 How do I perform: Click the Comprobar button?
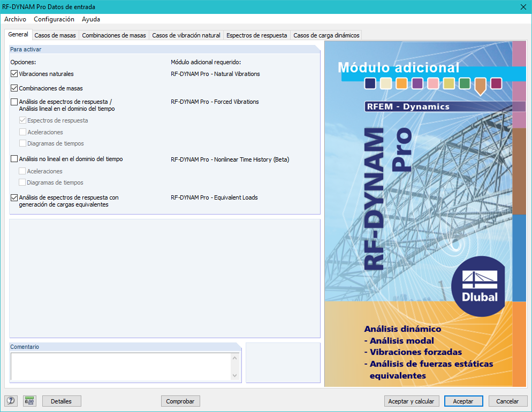coord(180,401)
